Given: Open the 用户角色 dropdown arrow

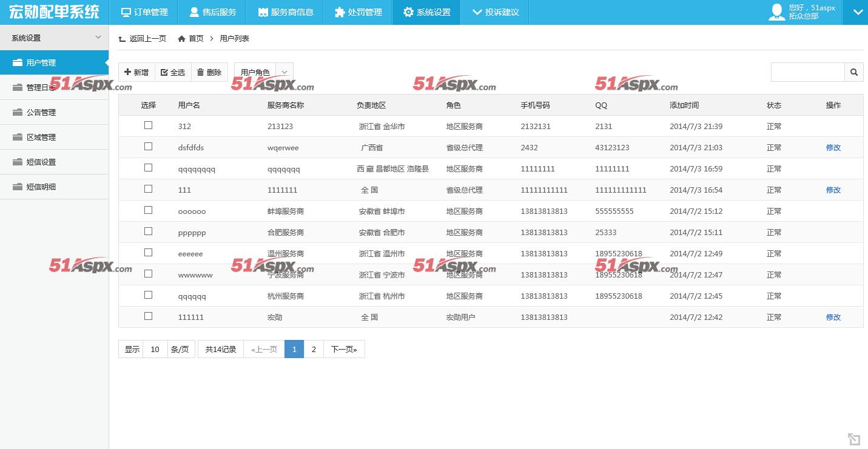Looking at the screenshot, I should [x=284, y=72].
